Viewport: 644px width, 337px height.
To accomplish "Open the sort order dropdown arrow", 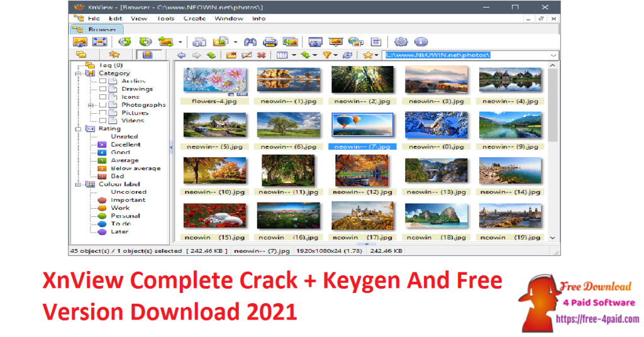I will (x=314, y=55).
